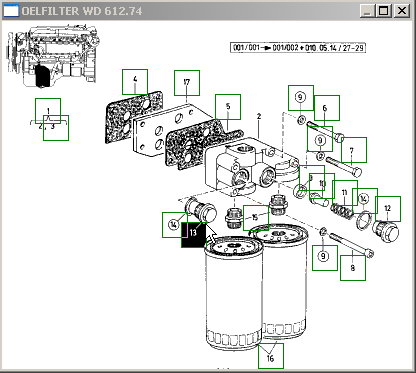This screenshot has height=373, width=416.
Task: Click part 8 long bolt callout
Action: [353, 268]
